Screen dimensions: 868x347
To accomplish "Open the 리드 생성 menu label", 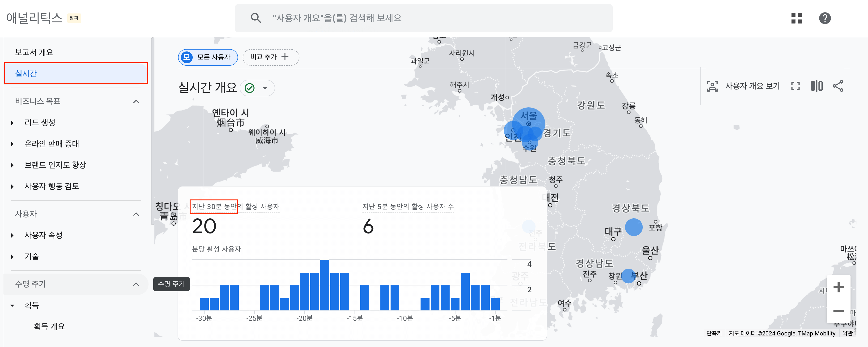I will [x=40, y=122].
